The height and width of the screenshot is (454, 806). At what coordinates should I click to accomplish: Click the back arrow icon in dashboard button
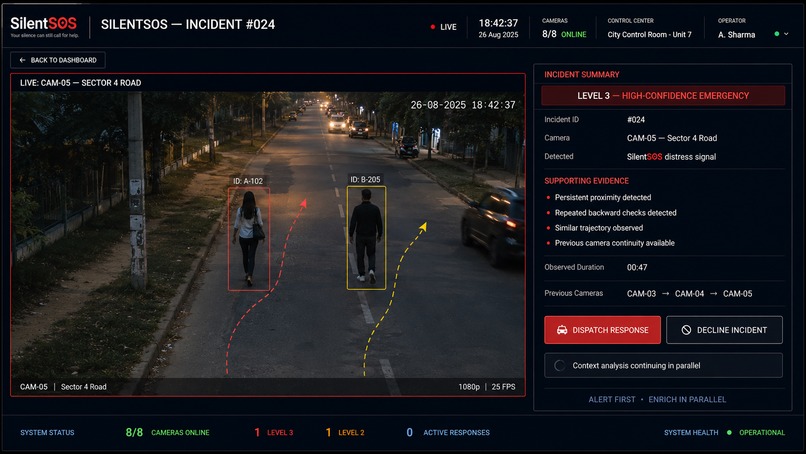pyautogui.click(x=22, y=60)
